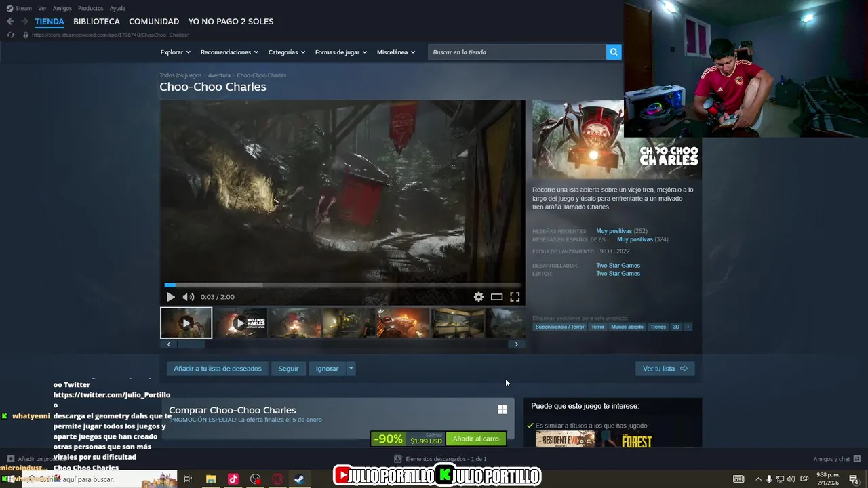The image size is (868, 488).
Task: Go forward with the right arrow navigation icon
Action: pos(24,22)
